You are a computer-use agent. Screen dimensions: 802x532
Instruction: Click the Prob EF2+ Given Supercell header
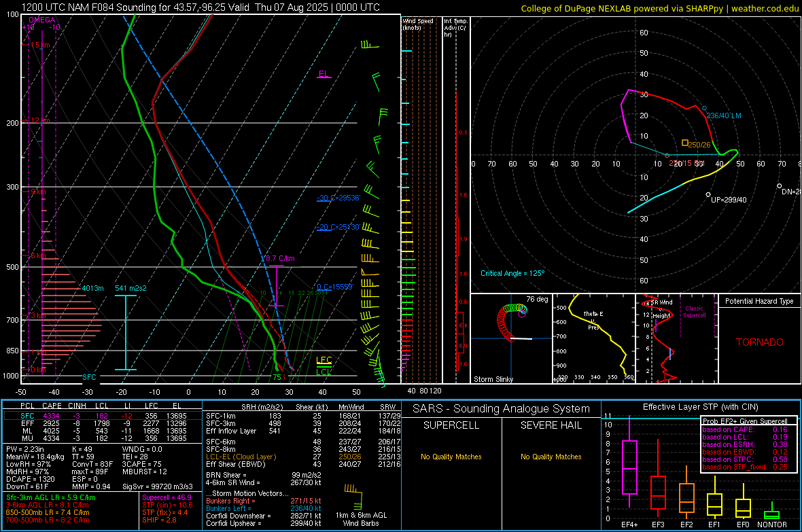745,421
